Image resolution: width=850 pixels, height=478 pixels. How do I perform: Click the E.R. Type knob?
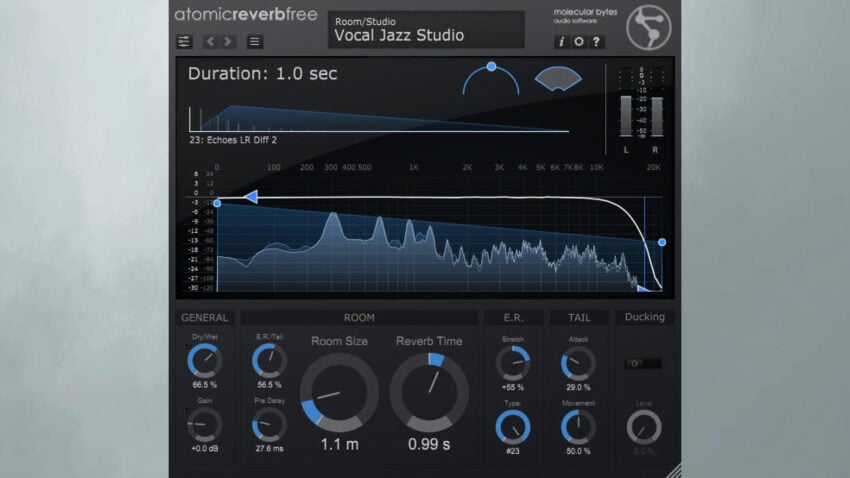(x=513, y=427)
